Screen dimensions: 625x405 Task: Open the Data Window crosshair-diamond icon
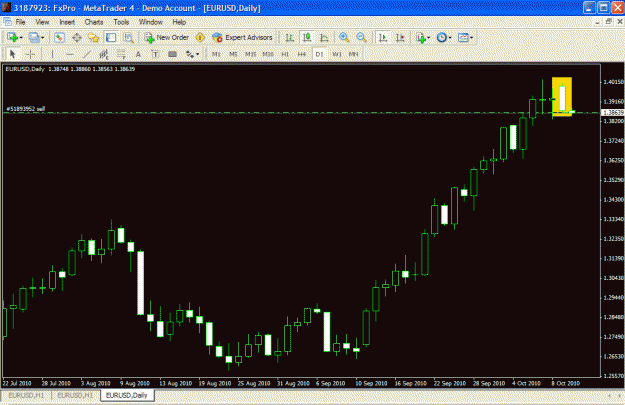(x=77, y=37)
